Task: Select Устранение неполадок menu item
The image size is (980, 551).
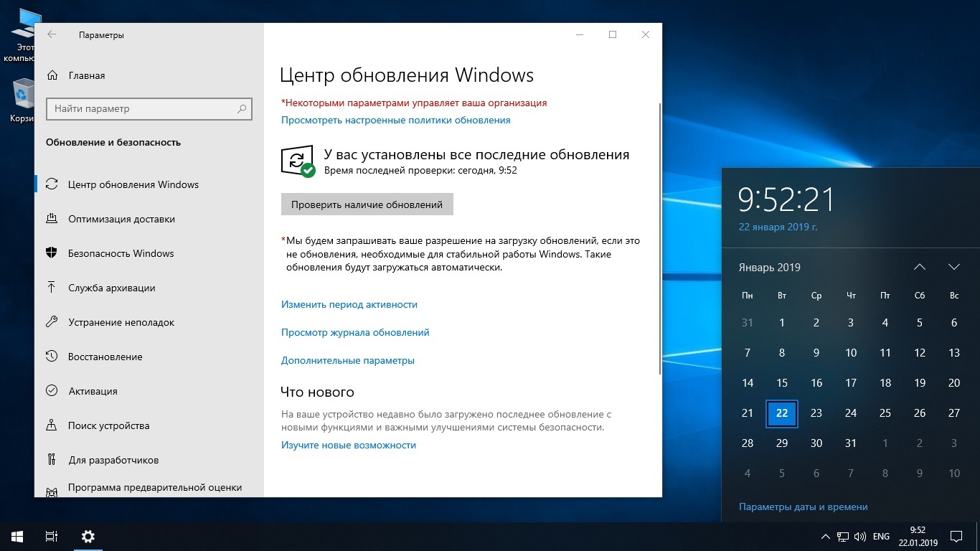Action: click(x=149, y=322)
